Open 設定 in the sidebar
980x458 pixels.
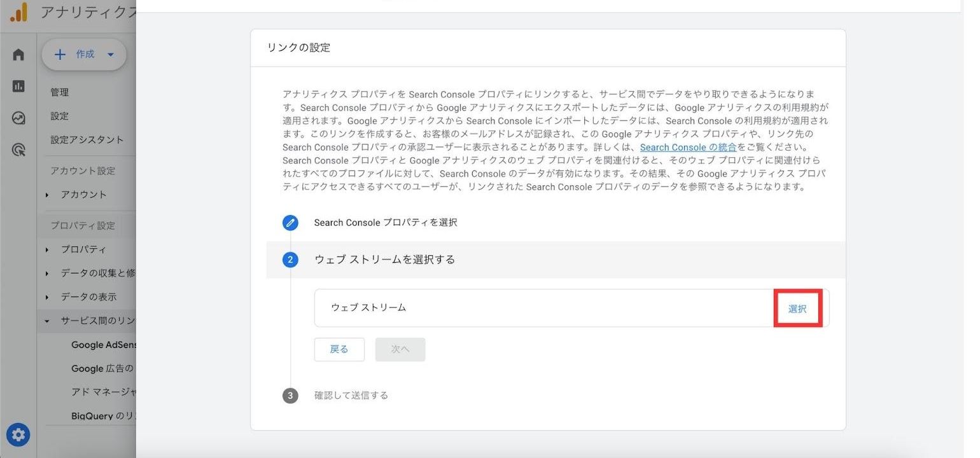pyautogui.click(x=60, y=116)
